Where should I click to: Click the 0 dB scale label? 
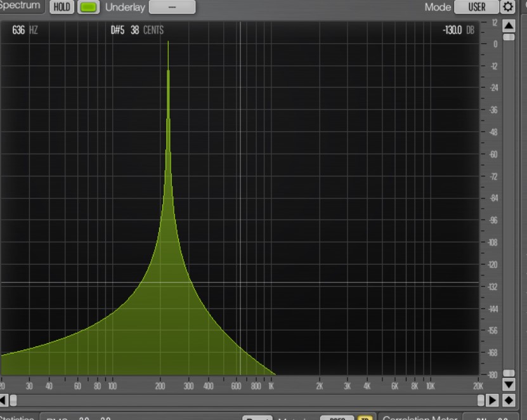(495, 44)
